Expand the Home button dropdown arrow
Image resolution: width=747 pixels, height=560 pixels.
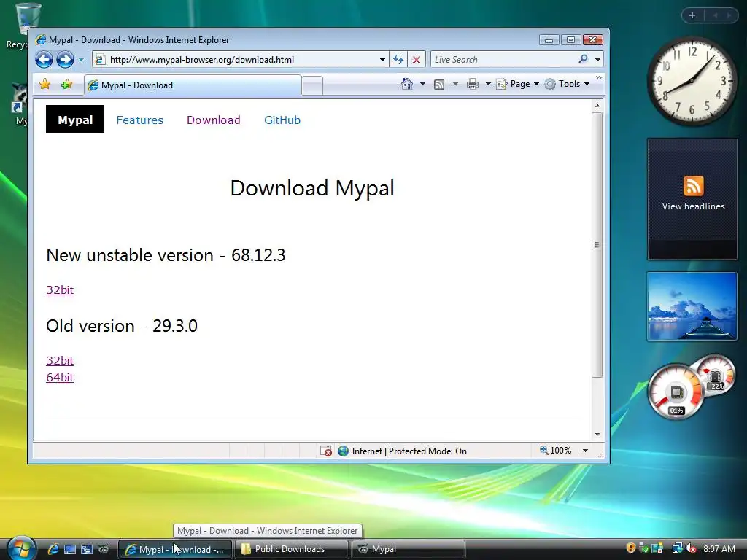(x=422, y=84)
